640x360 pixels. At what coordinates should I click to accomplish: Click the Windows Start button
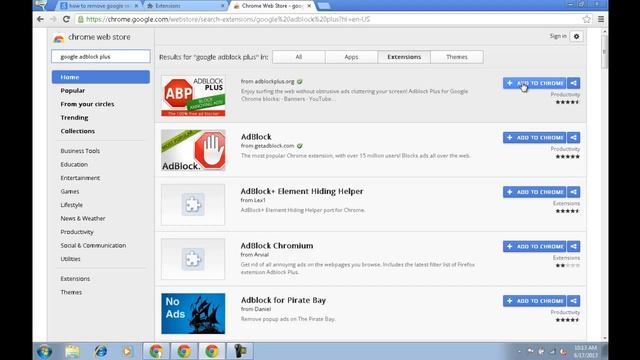(x=44, y=351)
